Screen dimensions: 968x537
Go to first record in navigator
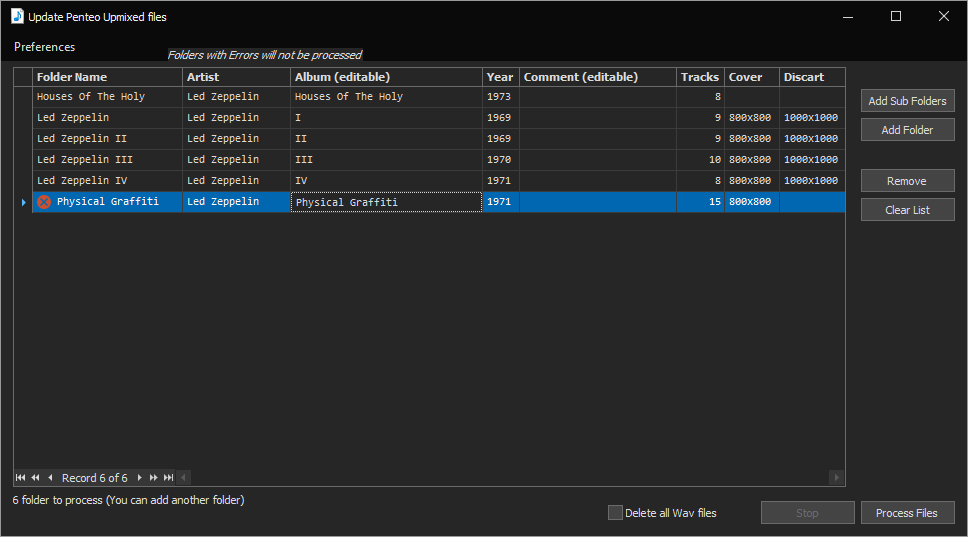point(21,478)
